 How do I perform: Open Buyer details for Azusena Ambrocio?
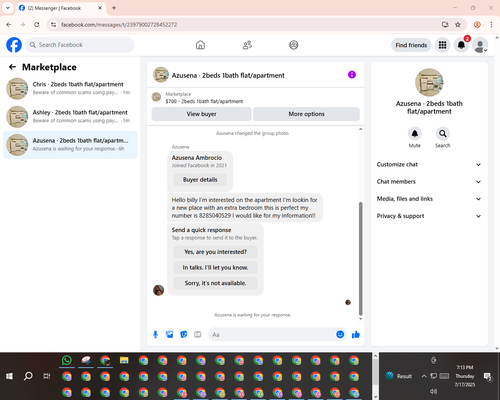tap(200, 180)
